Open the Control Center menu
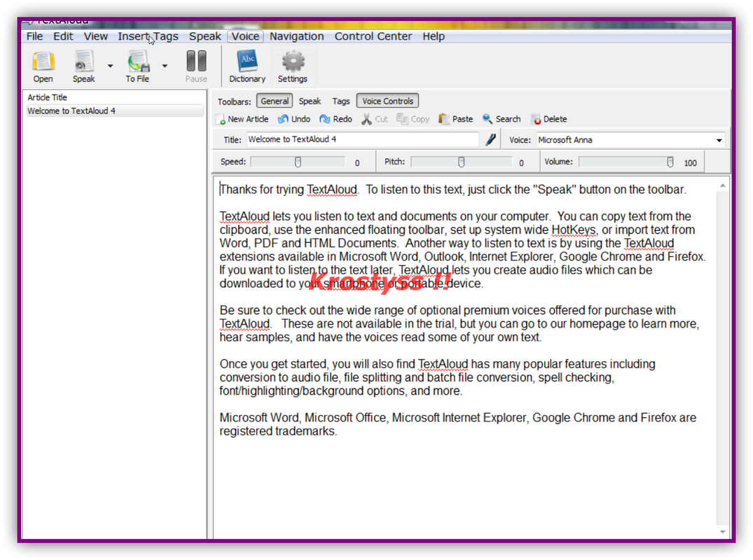The image size is (753, 560). coord(373,36)
